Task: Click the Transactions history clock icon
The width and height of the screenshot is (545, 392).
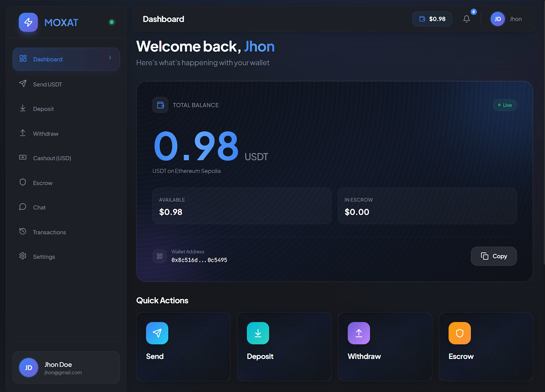Action: [x=23, y=231]
